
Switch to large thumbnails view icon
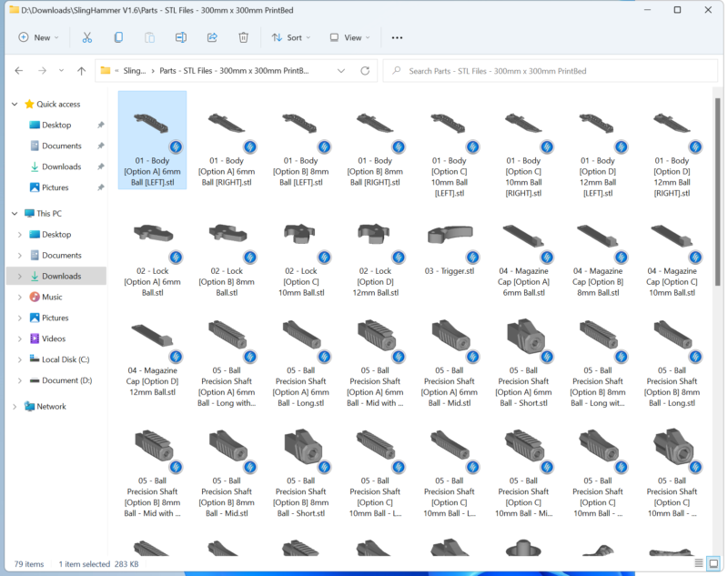coord(713,563)
